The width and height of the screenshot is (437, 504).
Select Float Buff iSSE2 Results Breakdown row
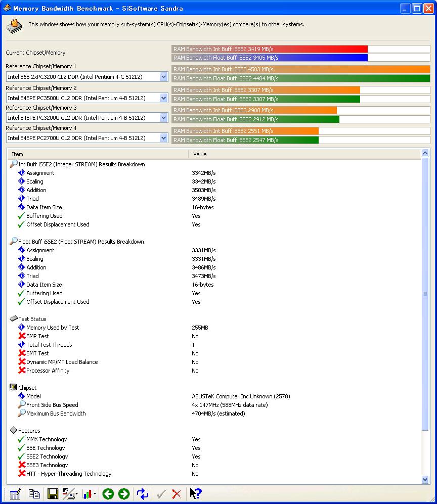coord(214,242)
